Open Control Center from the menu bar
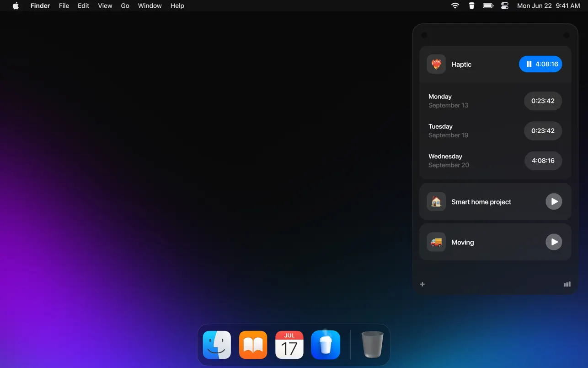This screenshot has width=588, height=368. click(x=505, y=5)
